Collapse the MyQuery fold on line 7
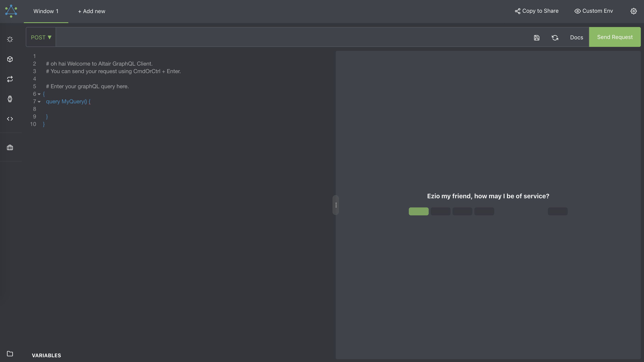The width and height of the screenshot is (644, 362). click(39, 102)
